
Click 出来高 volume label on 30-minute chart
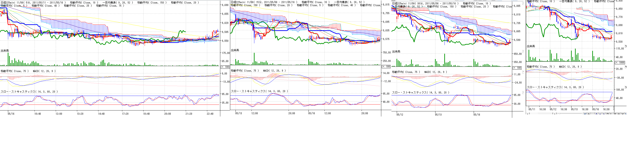click(396, 51)
